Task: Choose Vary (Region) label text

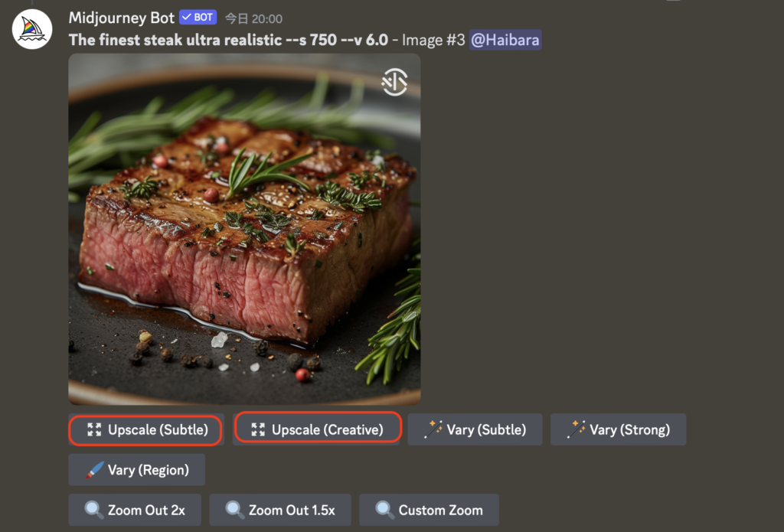Action: pos(149,470)
